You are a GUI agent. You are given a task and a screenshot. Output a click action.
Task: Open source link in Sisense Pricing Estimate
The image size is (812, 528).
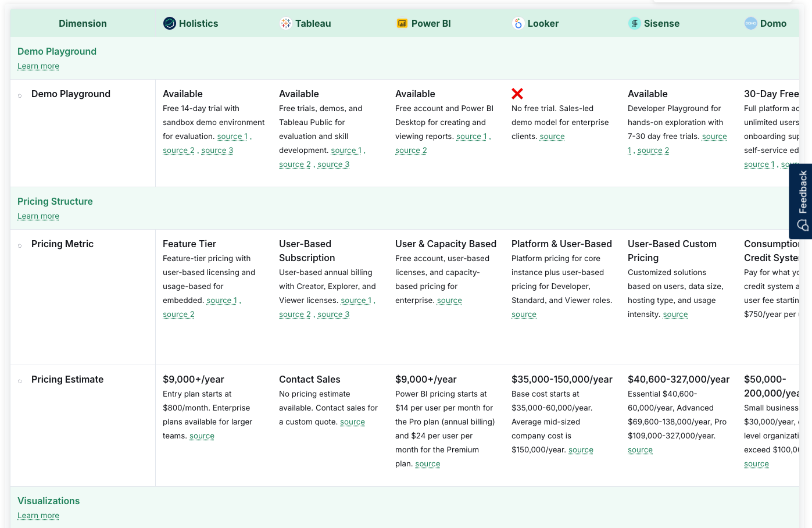641,450
